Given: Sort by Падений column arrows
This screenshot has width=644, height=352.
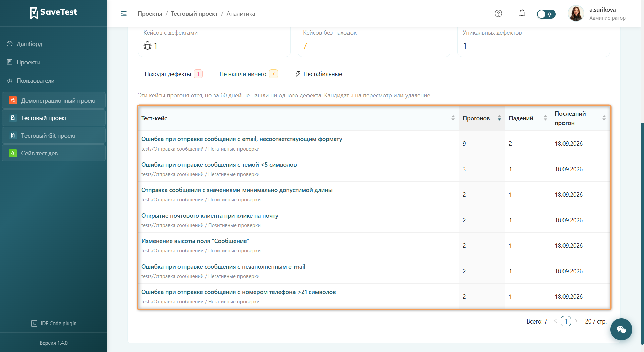Looking at the screenshot, I should 545,118.
